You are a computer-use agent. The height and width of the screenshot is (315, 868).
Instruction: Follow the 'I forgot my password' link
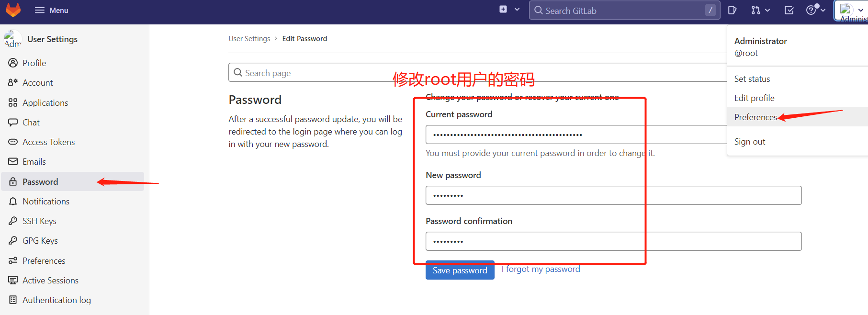tap(541, 269)
